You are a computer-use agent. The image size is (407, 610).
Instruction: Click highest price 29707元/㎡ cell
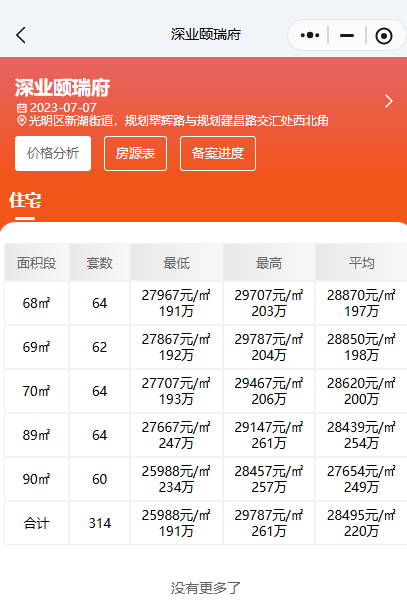click(x=269, y=303)
